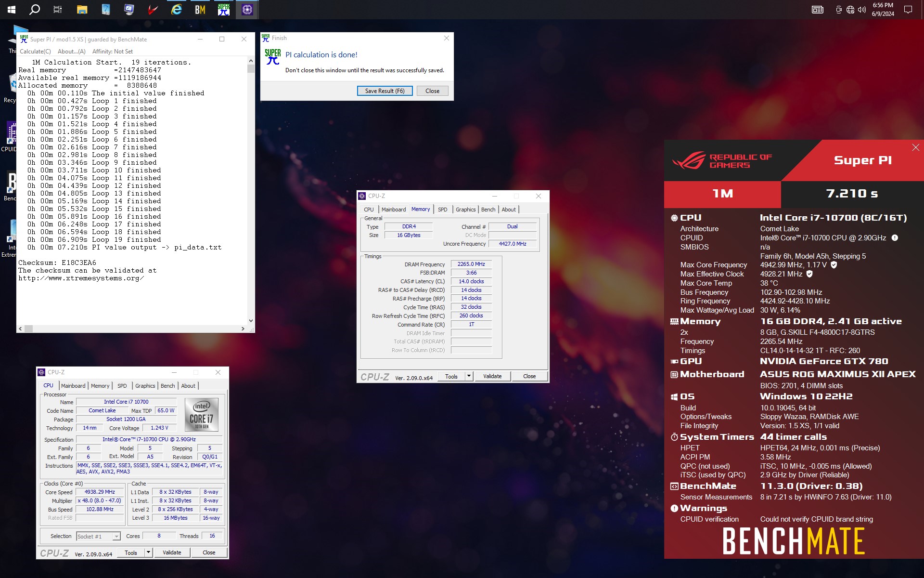Open Task View from the taskbar
This screenshot has width=924, height=578.
pyautogui.click(x=58, y=10)
